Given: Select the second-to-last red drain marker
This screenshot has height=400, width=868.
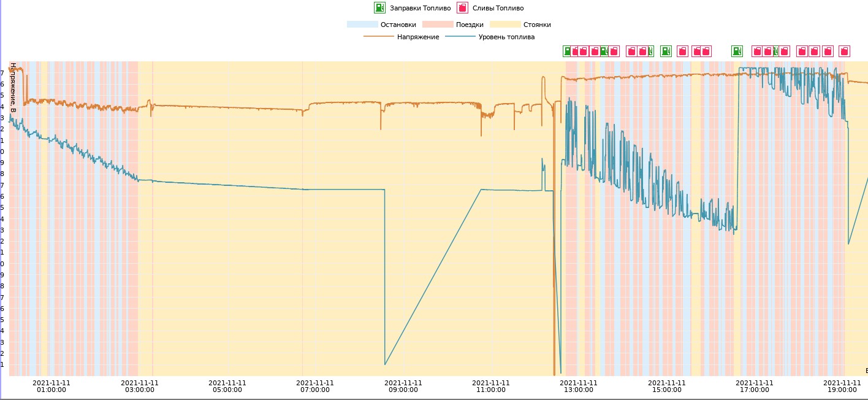Looking at the screenshot, I should click(x=828, y=51).
